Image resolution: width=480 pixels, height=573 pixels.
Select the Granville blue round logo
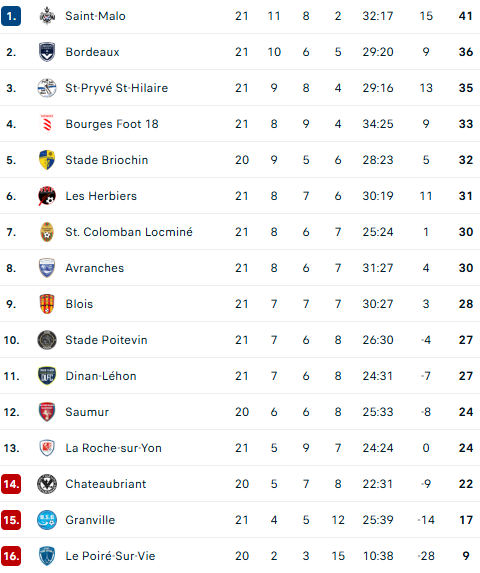tap(47, 520)
